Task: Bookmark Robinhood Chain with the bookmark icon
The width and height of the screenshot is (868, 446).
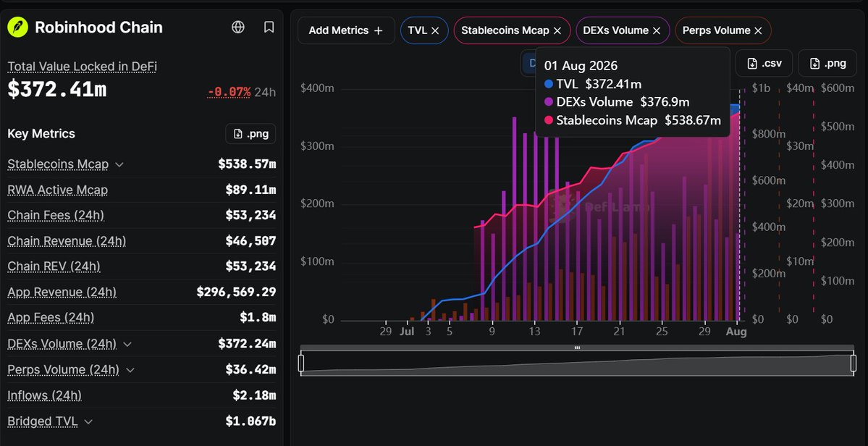Action: point(269,27)
